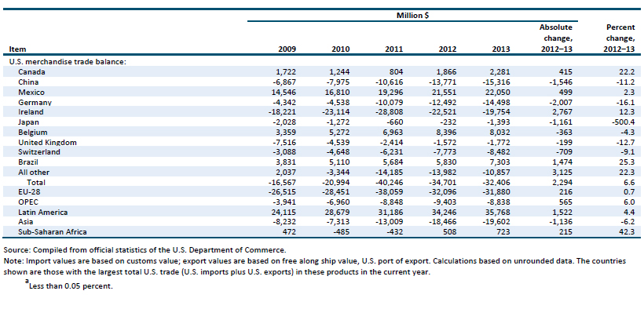The height and width of the screenshot is (309, 644).
Task: Select OPEC's 2012 value -9,403
Action: pyautogui.click(x=445, y=202)
